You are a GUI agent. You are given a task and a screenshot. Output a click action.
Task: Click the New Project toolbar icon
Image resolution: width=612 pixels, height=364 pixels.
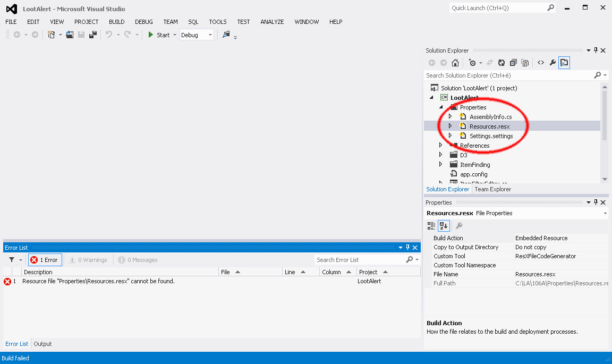click(51, 35)
